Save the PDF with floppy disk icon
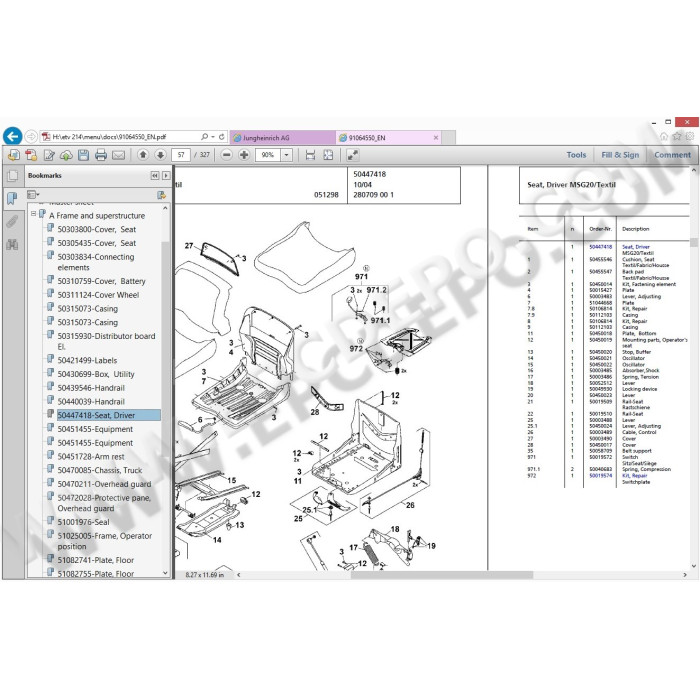The height and width of the screenshot is (700, 700). [83, 155]
